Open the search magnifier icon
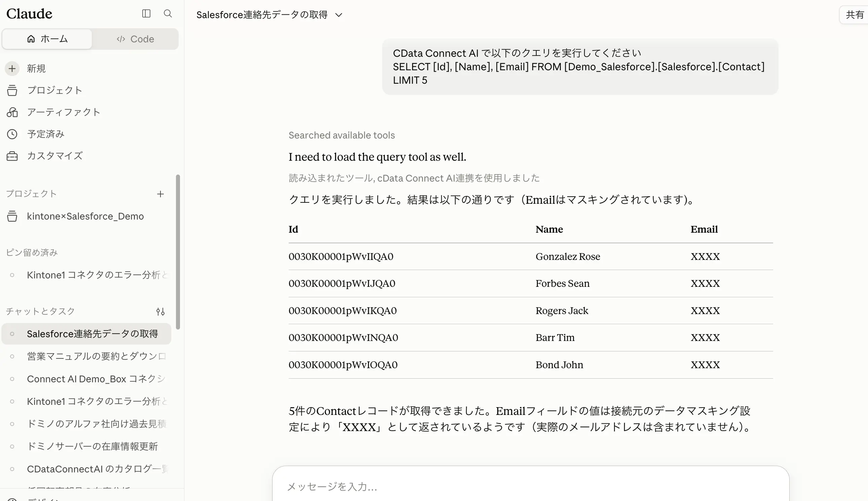The width and height of the screenshot is (868, 501). [168, 13]
